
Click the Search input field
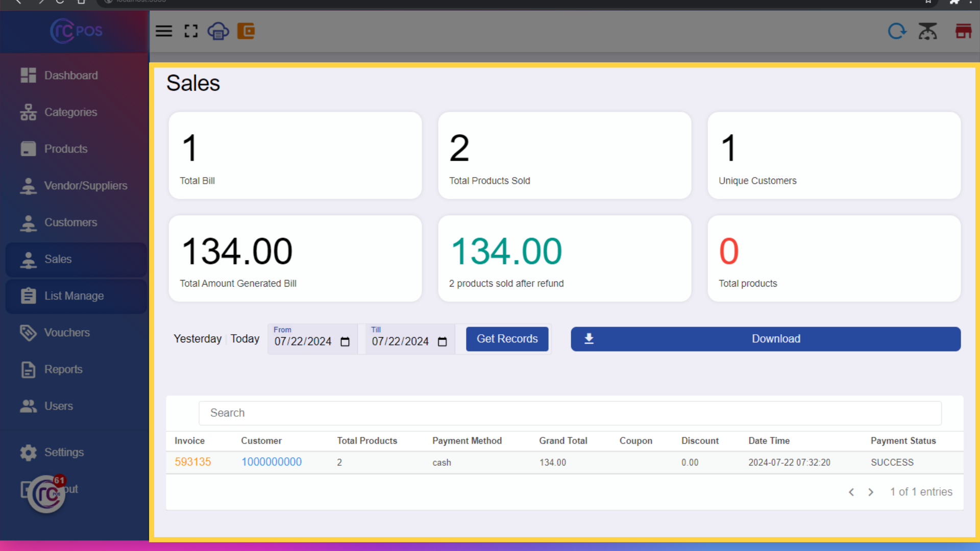click(x=570, y=413)
